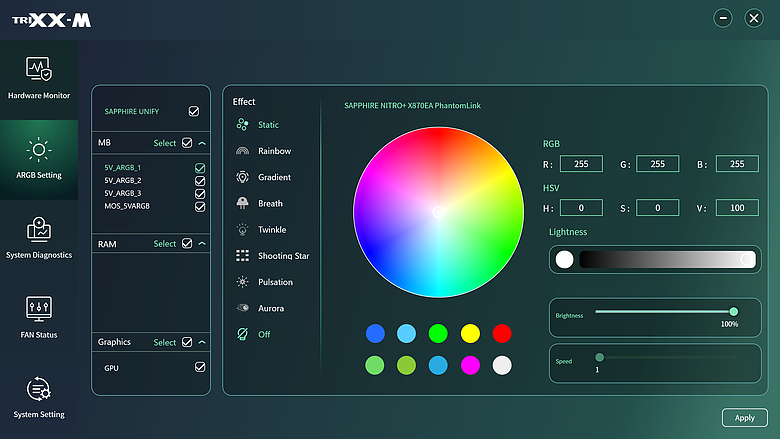Click the Lightness slider handle
Viewport: 780px width, 439px height.
(746, 259)
